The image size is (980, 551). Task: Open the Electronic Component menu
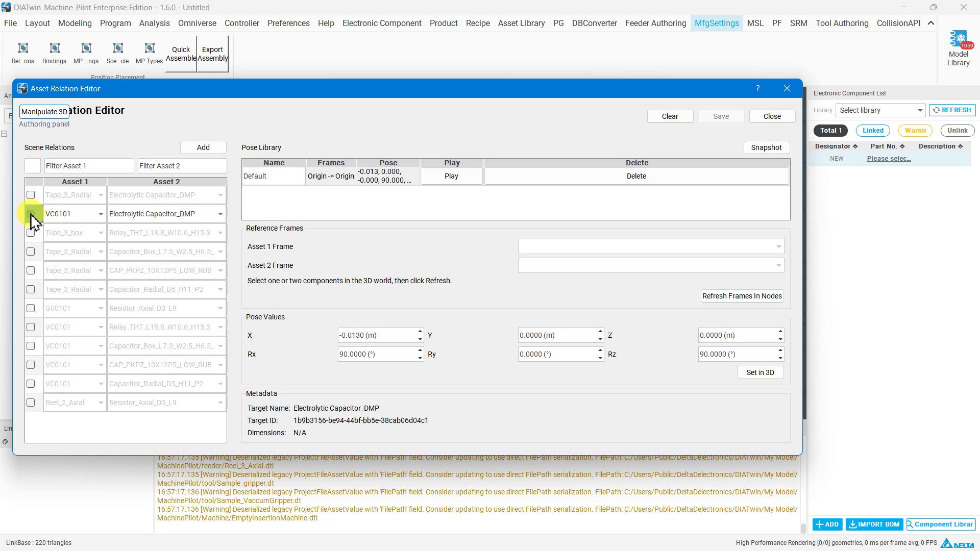coord(382,23)
